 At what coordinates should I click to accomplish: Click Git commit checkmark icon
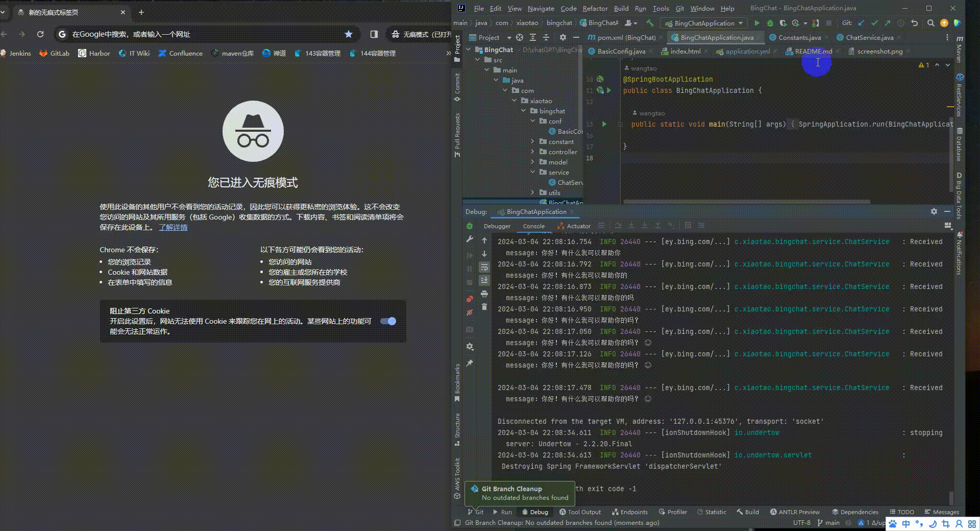875,23
